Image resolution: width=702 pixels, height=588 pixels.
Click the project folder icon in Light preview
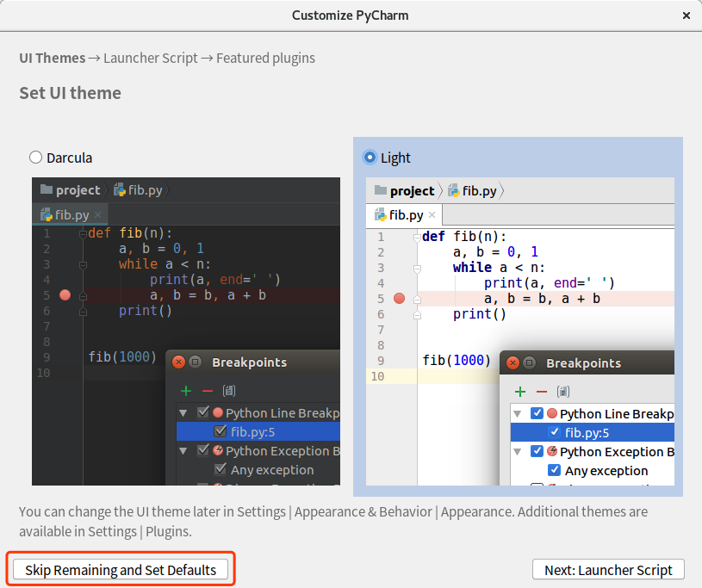(381, 190)
